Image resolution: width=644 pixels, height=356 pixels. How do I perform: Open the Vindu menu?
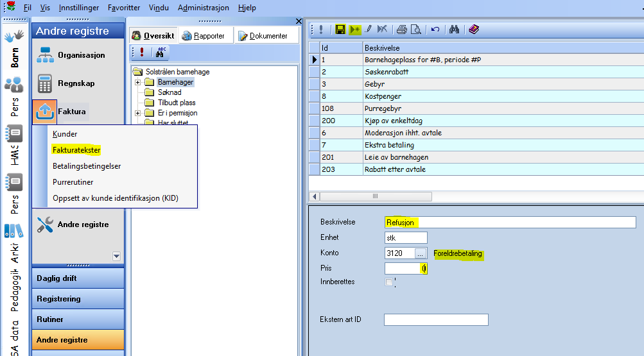[159, 8]
